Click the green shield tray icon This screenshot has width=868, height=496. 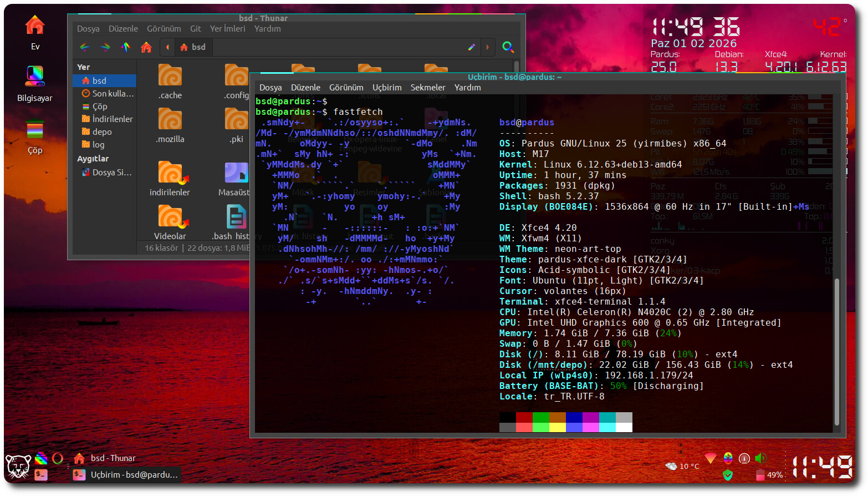728,475
